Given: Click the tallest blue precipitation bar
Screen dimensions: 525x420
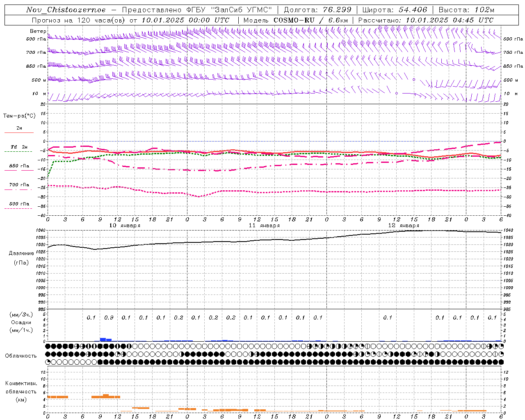Looking at the screenshot, I should pos(103,340).
